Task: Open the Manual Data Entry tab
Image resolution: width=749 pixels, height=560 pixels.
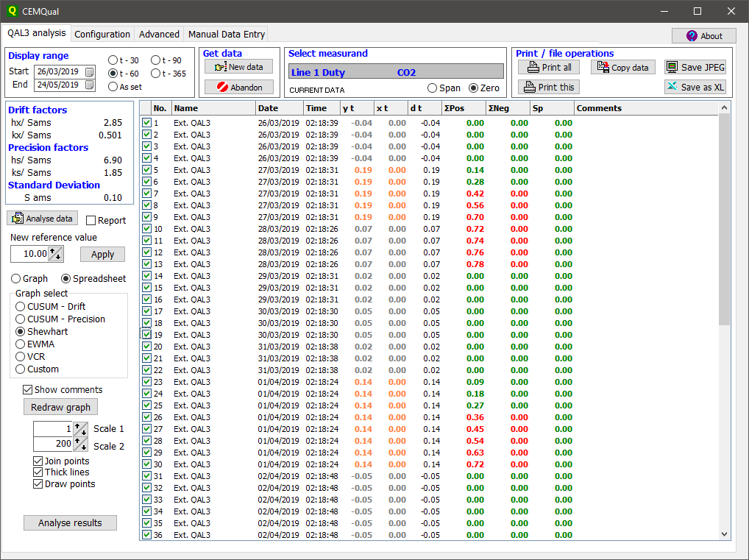Action: [226, 35]
